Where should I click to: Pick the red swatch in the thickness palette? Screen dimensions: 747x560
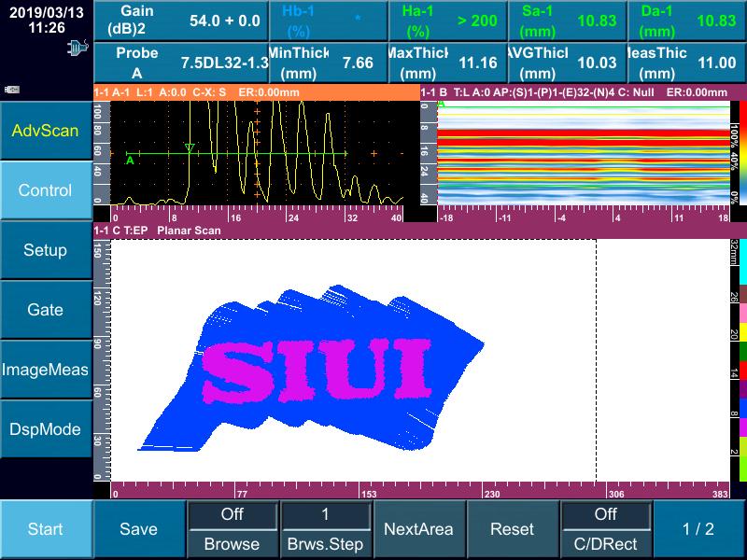[742, 371]
